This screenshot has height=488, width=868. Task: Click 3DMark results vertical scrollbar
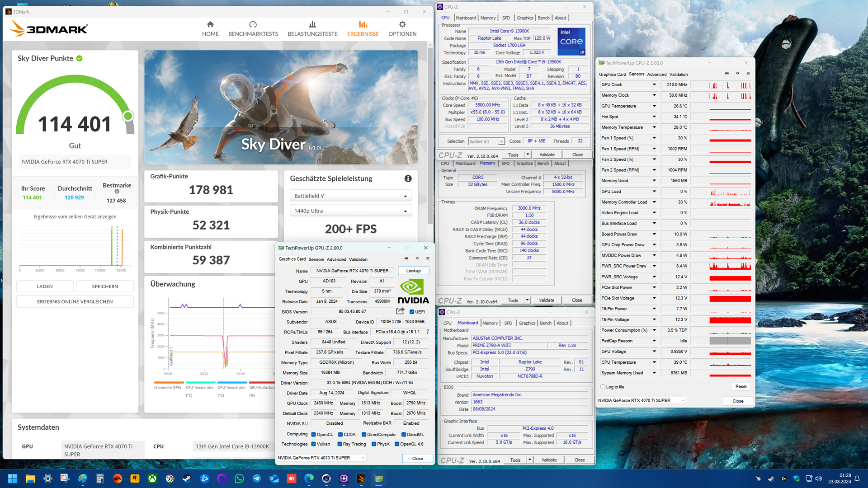click(x=430, y=136)
